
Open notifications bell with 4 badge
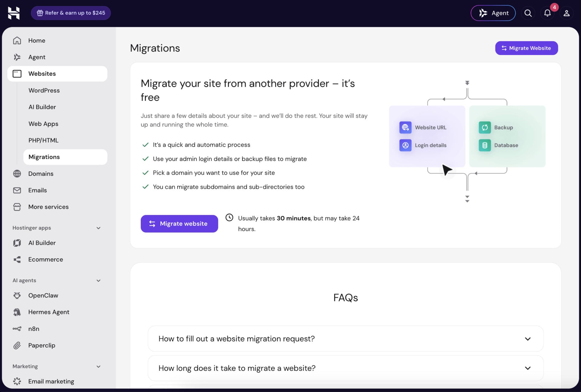pyautogui.click(x=547, y=13)
